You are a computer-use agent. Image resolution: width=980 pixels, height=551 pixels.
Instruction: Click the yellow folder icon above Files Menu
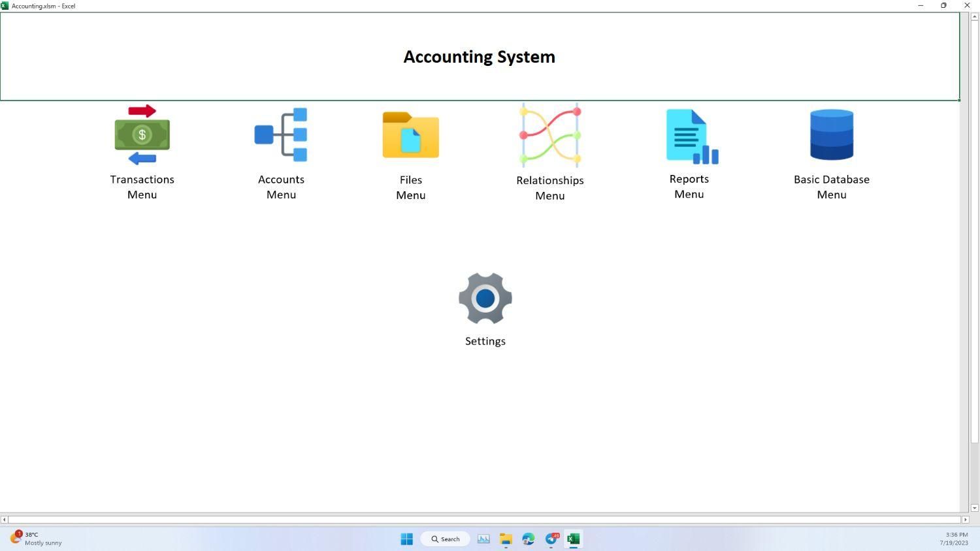click(x=410, y=134)
